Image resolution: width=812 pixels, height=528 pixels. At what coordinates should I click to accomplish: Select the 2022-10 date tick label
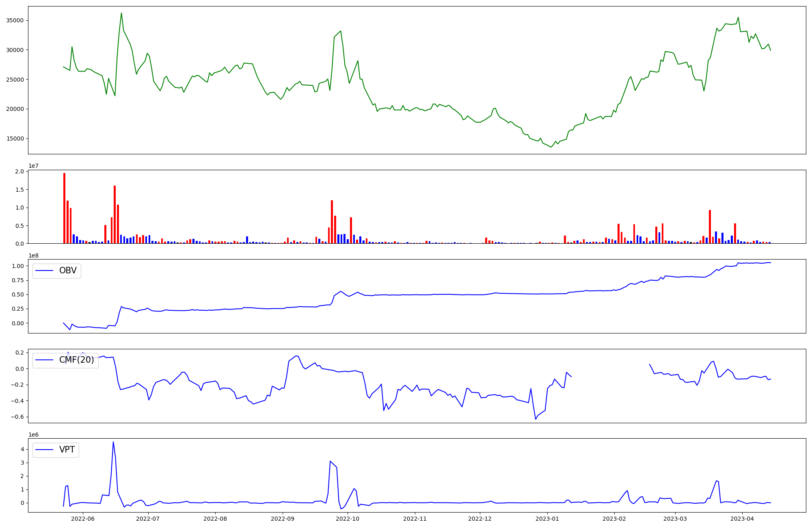coord(348,519)
